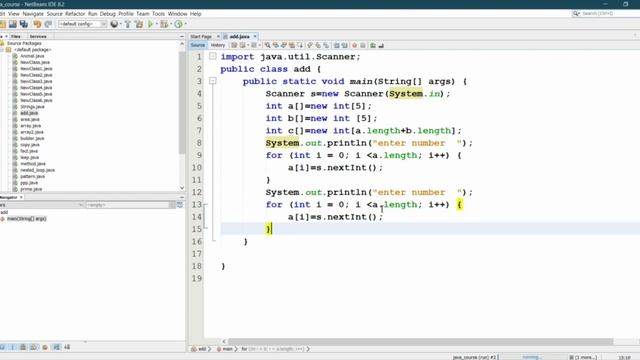
Task: Select the Source view button
Action: 198,45
